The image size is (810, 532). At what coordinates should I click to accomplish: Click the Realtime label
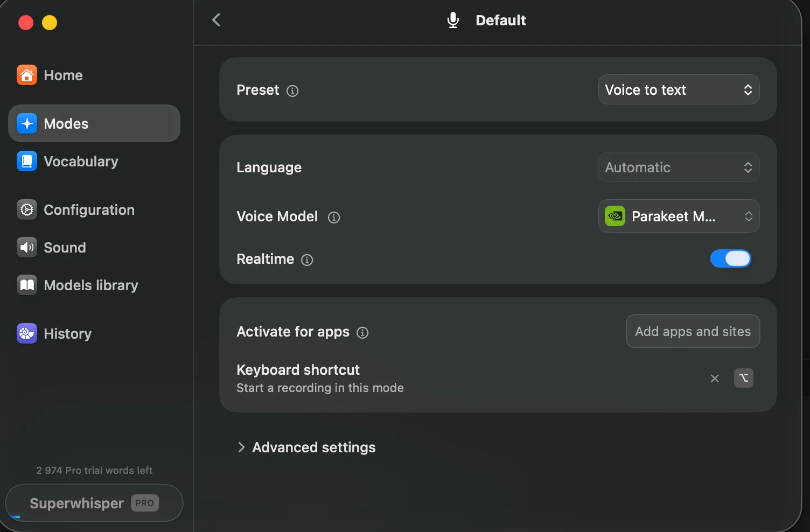[266, 259]
